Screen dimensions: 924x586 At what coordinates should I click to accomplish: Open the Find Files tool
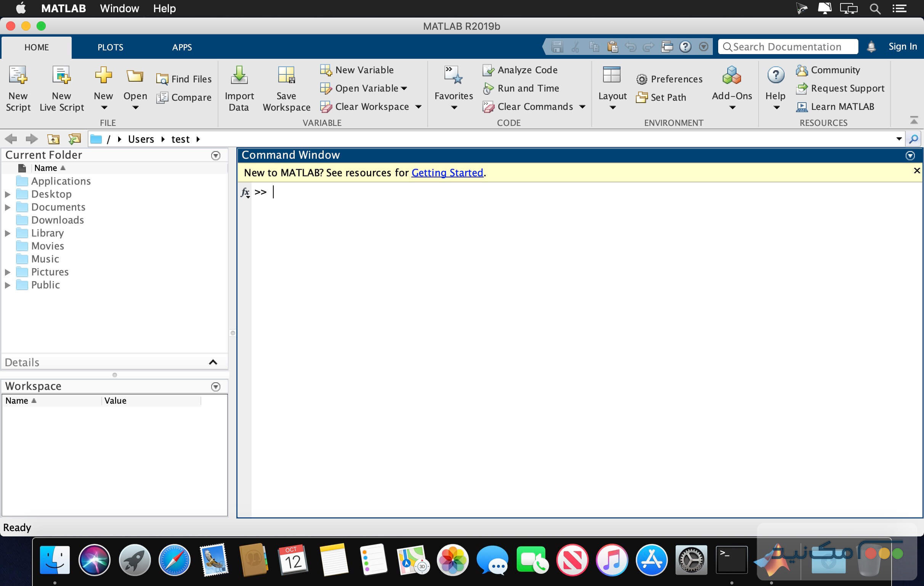click(184, 78)
